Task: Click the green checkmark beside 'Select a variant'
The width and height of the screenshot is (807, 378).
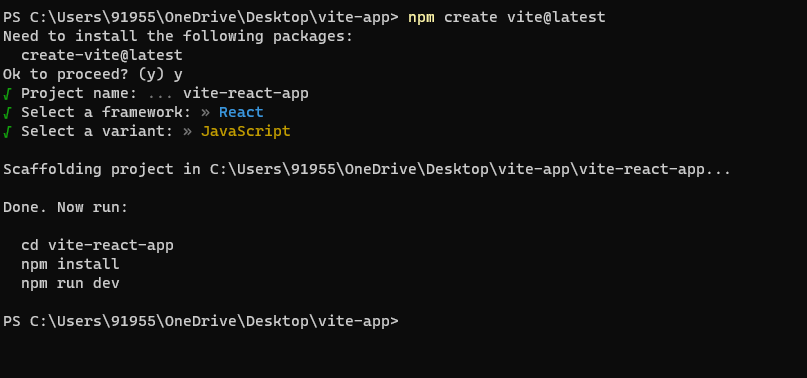Action: 7,132
